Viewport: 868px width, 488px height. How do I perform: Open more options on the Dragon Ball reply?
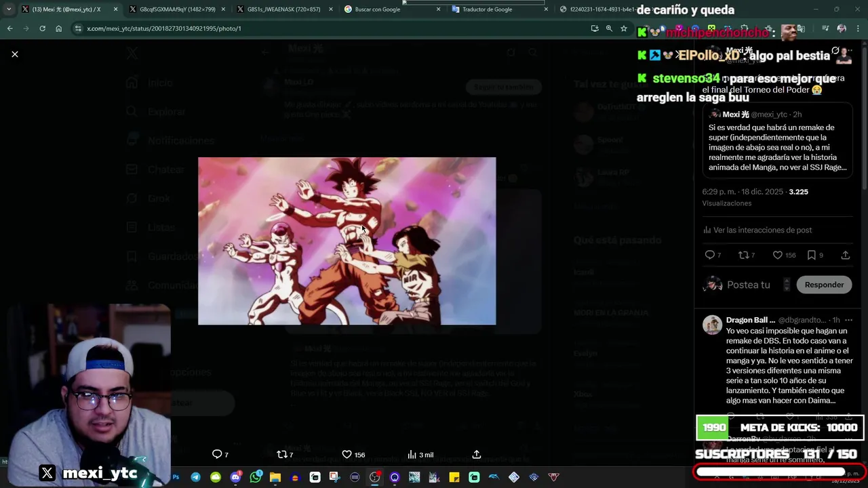point(848,320)
